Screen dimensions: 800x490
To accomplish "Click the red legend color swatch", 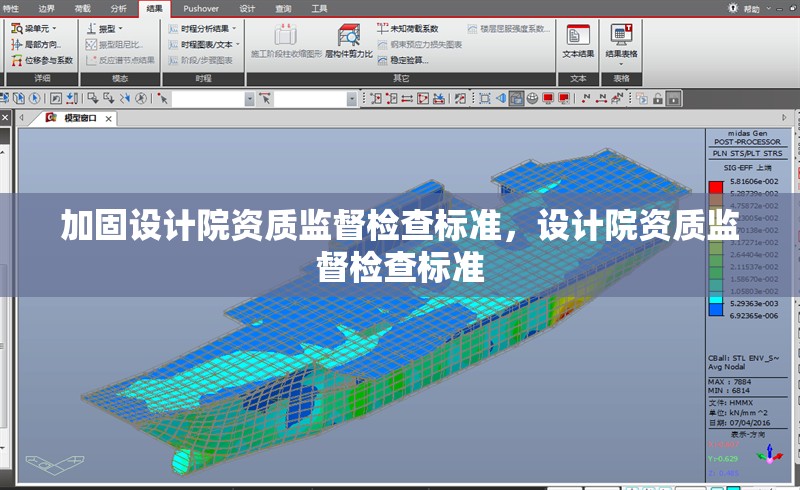I will coord(715,187).
